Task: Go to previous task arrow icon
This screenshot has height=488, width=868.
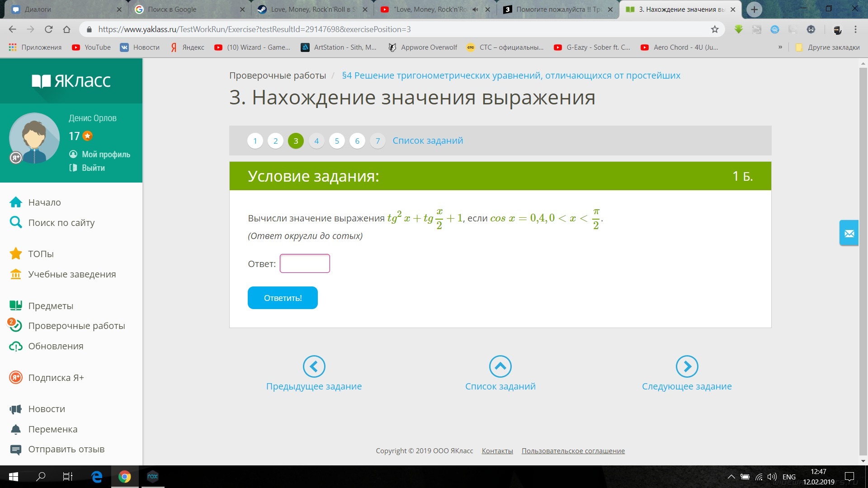Action: 314,366
